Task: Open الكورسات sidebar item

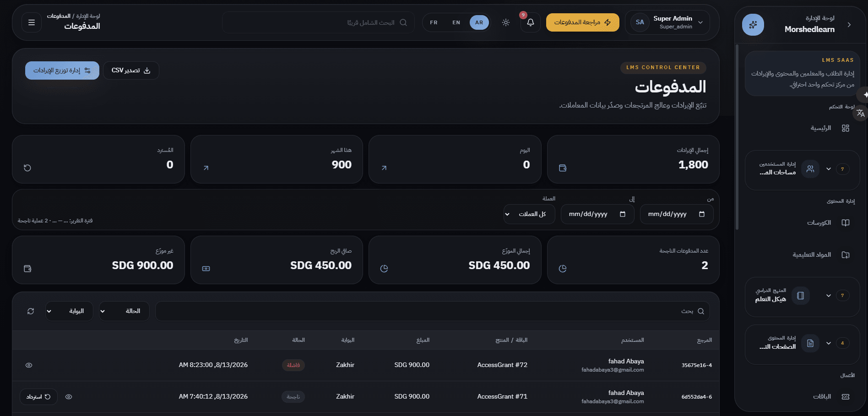Action: [819, 223]
